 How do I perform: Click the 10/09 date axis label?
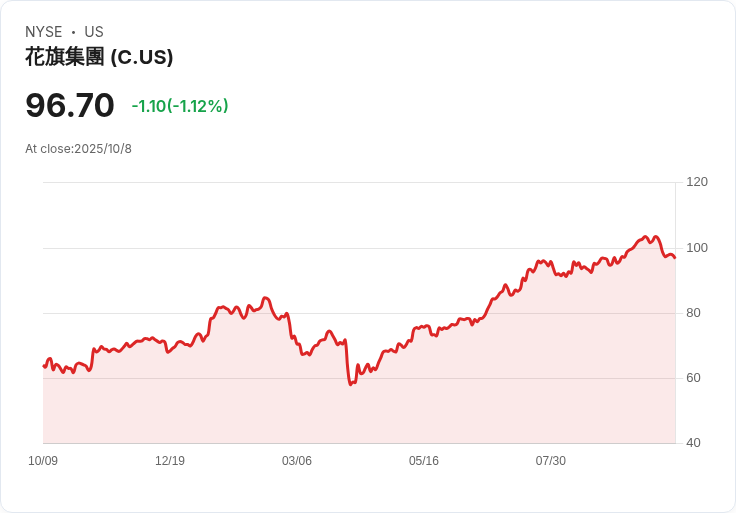[x=43, y=460]
